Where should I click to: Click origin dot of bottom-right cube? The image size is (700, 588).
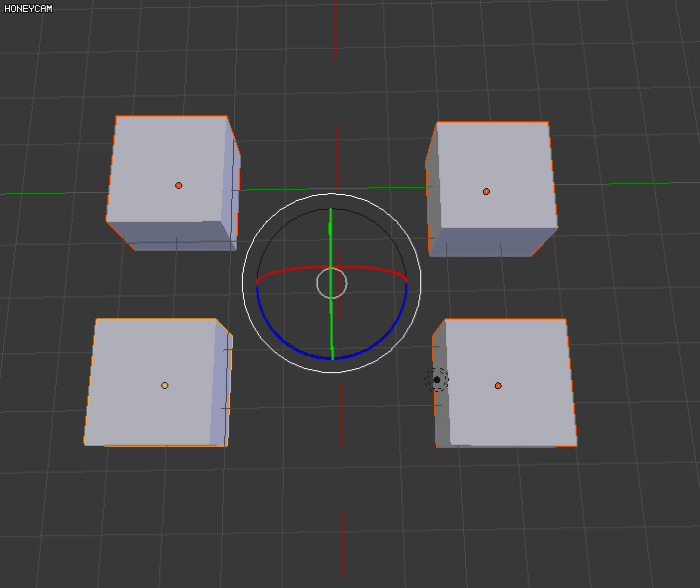(498, 386)
